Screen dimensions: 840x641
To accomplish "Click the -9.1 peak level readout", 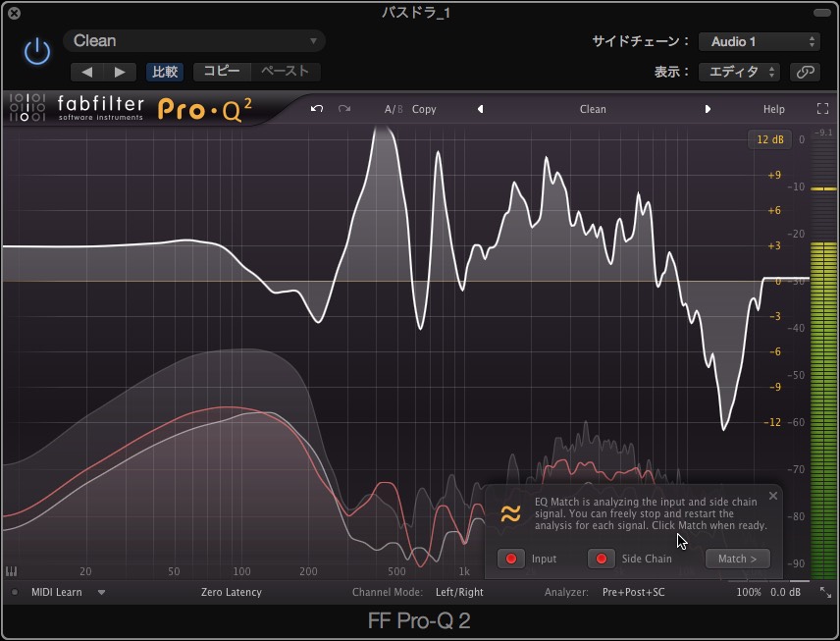I will [823, 133].
